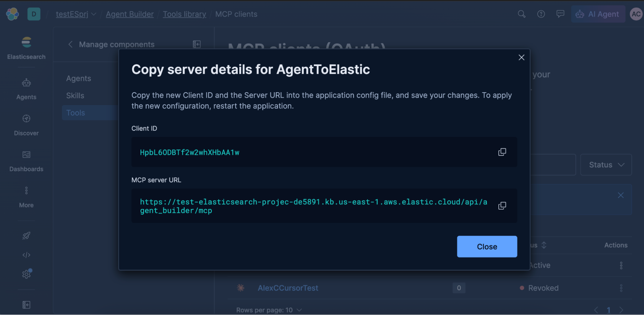Click the Actions column header
This screenshot has height=315, width=644.
[616, 245]
